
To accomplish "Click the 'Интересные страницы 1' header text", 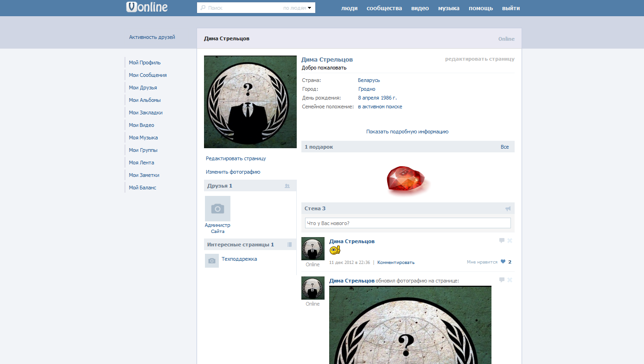I will tap(241, 245).
